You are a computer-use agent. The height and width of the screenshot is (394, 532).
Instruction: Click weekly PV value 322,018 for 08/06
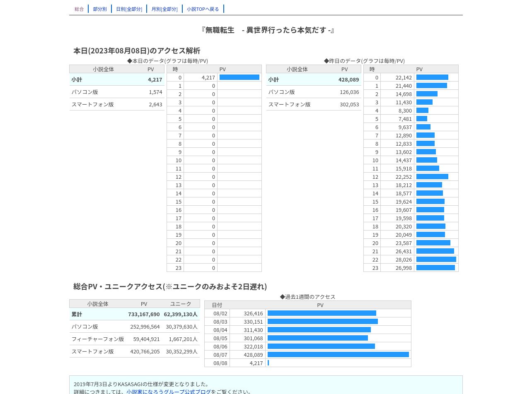(253, 346)
